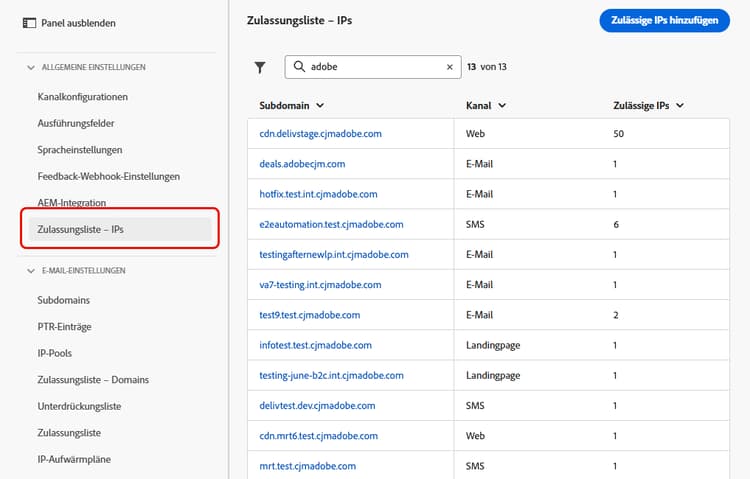The height and width of the screenshot is (479, 750).
Task: Click the adobe search input field
Action: tap(373, 67)
